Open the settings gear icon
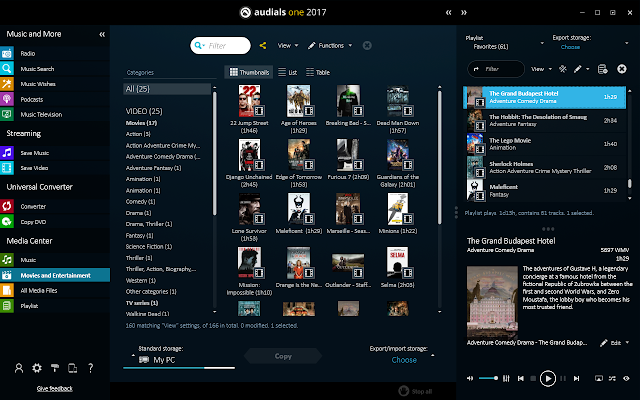 pyautogui.click(x=37, y=368)
